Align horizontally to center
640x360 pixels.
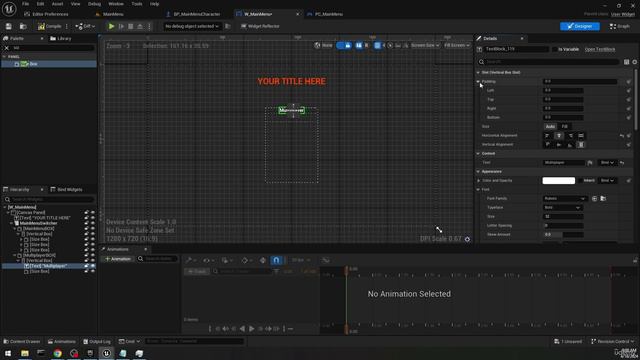(x=559, y=136)
